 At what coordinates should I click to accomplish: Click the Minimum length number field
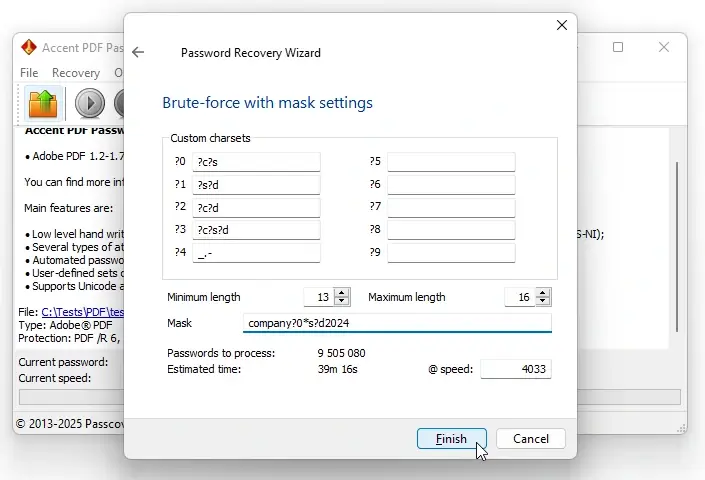(319, 297)
